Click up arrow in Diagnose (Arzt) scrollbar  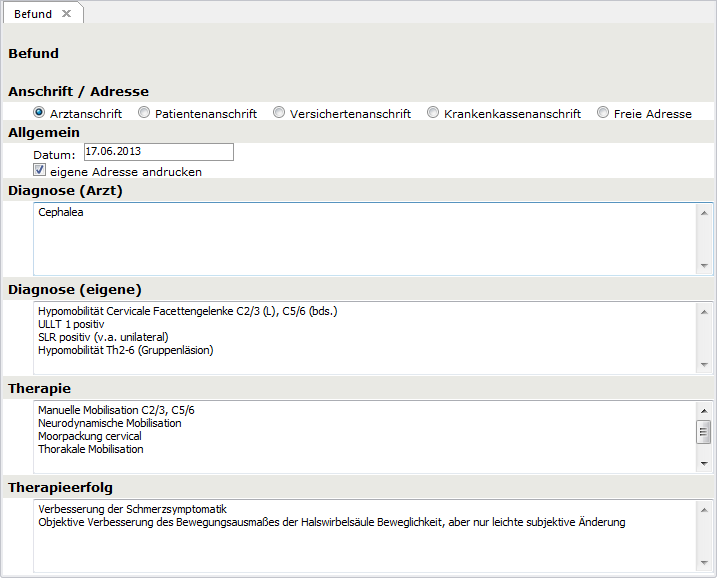pyautogui.click(x=704, y=212)
